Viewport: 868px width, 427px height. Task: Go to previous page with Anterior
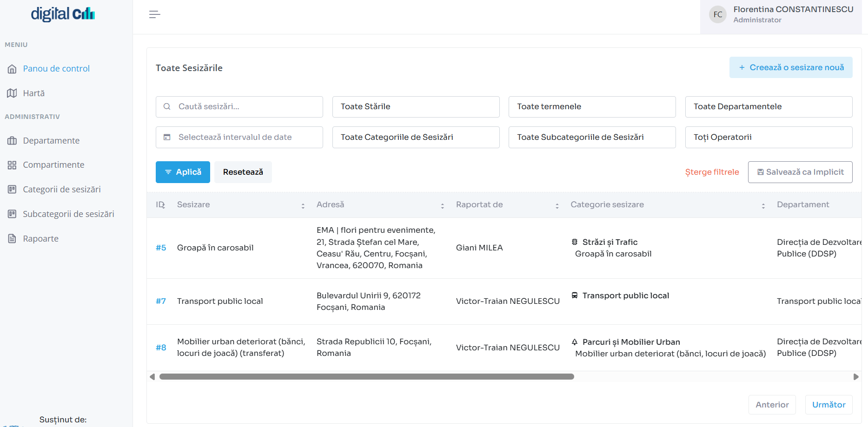tap(772, 405)
